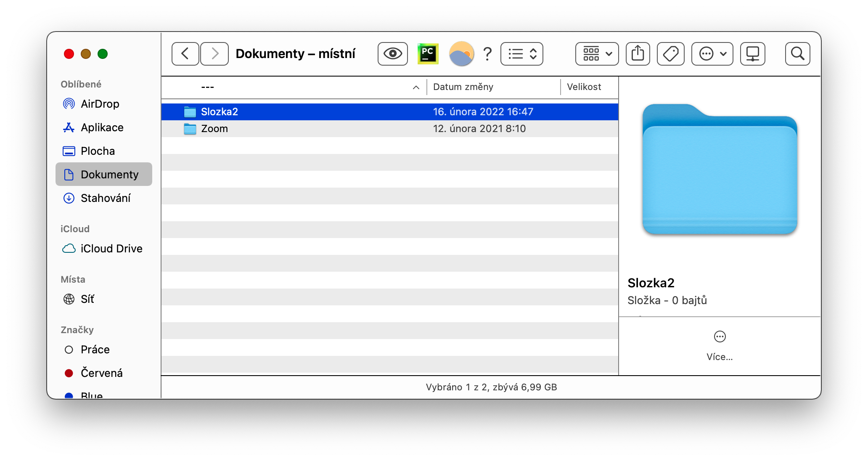Select the Červená tag in sidebar
The width and height of the screenshot is (868, 461).
(103, 373)
